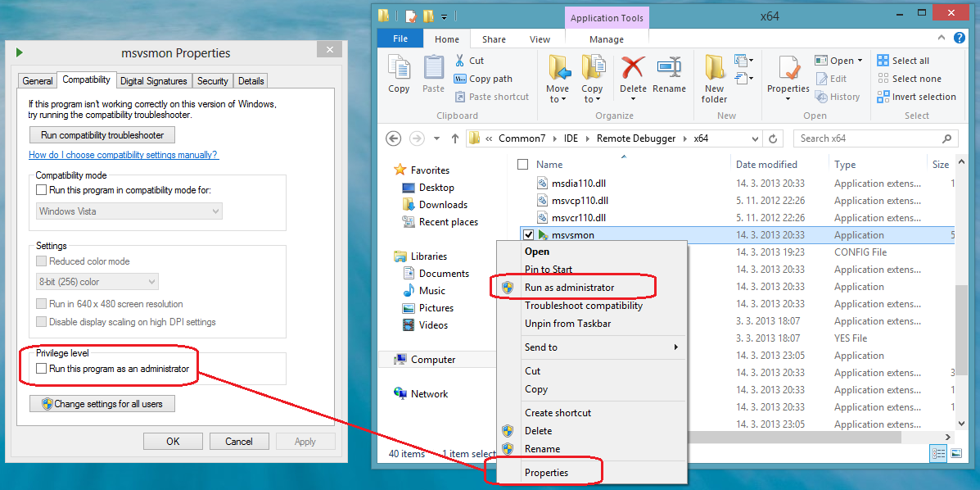The width and height of the screenshot is (980, 490).
Task: Uncheck the msvsmon file checkbox
Action: (x=527, y=234)
